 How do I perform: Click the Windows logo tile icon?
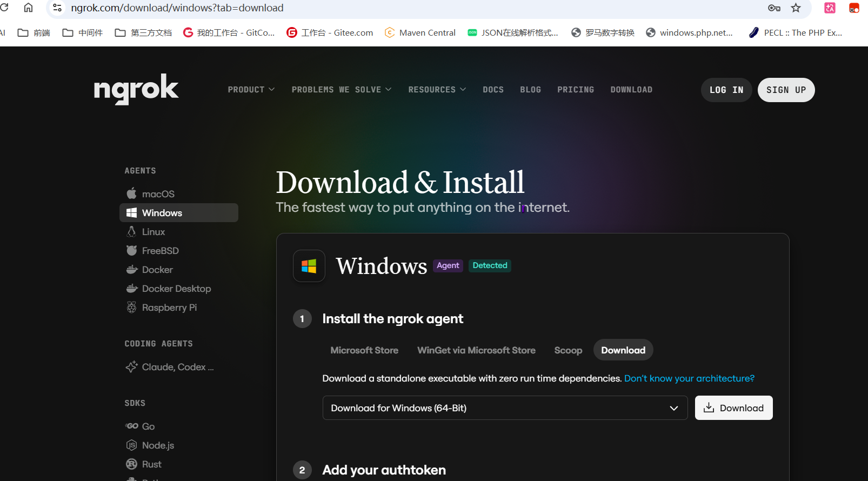pyautogui.click(x=309, y=266)
